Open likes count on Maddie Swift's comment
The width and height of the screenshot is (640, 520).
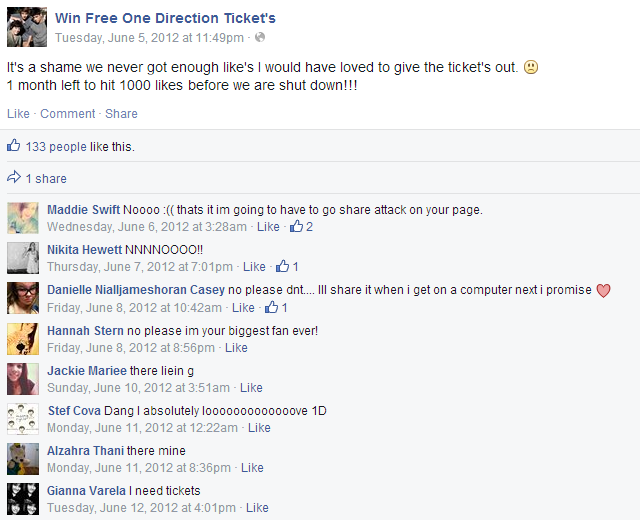point(301,227)
